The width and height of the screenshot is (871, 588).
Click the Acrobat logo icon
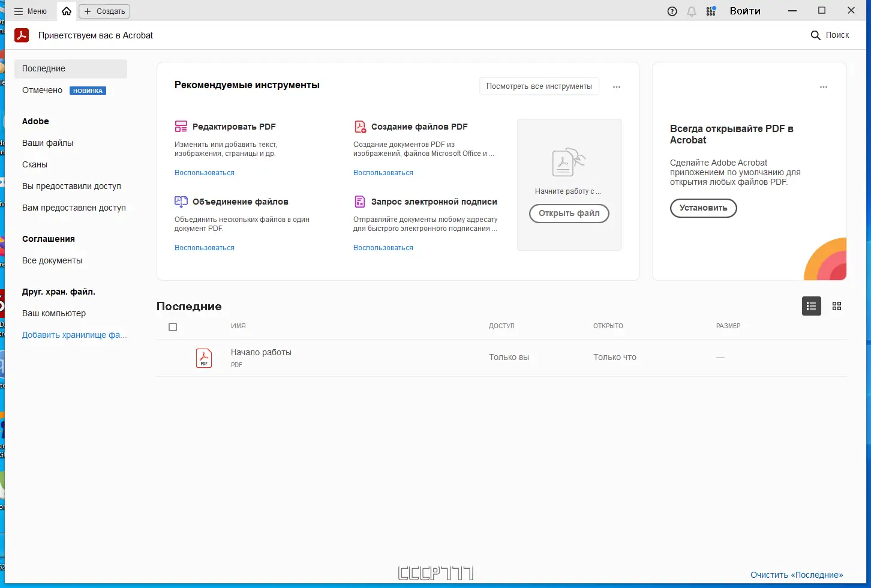22,35
